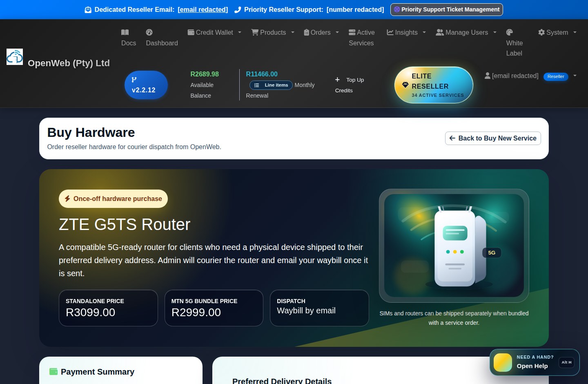The width and height of the screenshot is (588, 384).
Task: Open White Label menu item
Action: (514, 43)
